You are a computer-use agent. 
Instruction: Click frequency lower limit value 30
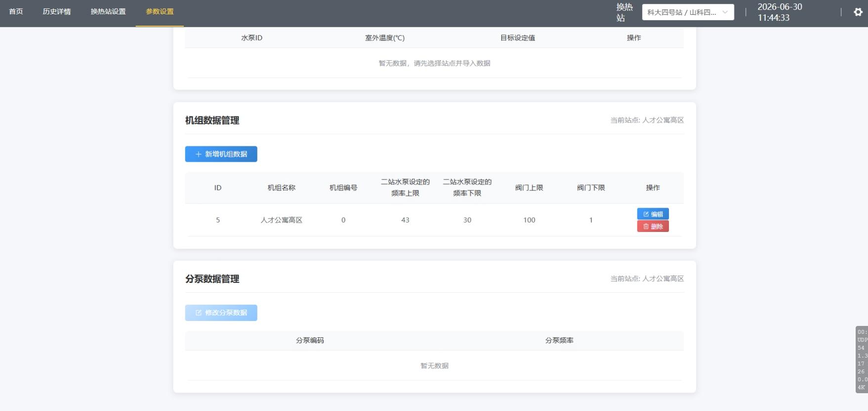point(467,220)
